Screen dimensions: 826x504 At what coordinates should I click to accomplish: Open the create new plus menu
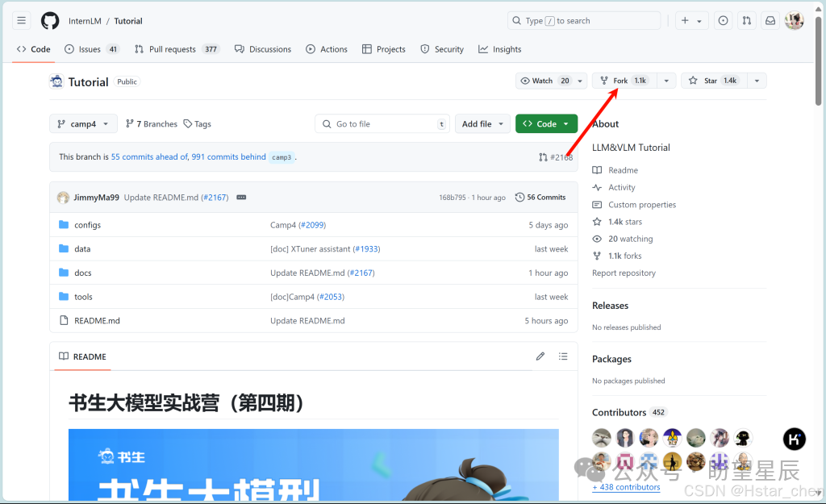pos(691,20)
